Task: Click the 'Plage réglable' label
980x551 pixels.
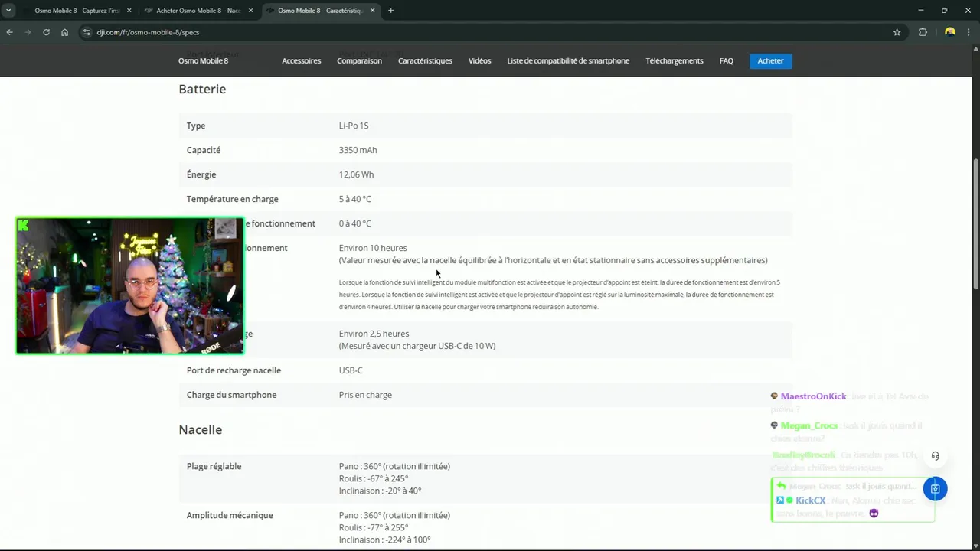Action: pos(214,466)
